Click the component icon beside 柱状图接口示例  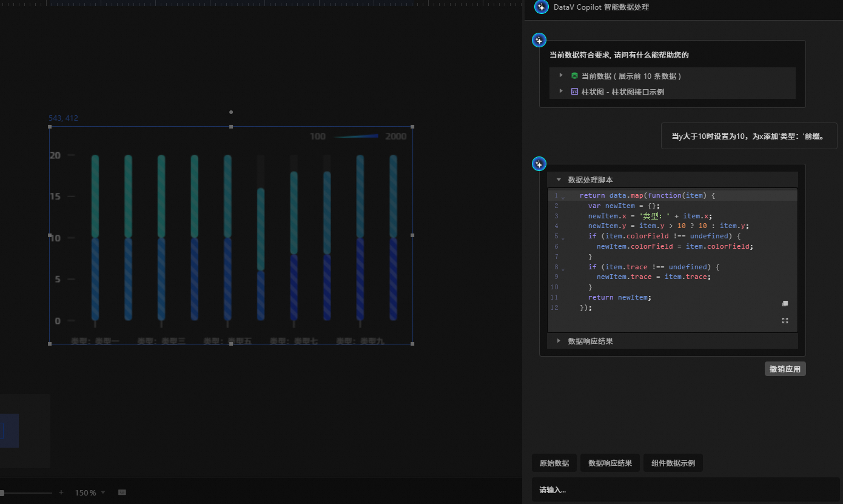[x=574, y=92]
